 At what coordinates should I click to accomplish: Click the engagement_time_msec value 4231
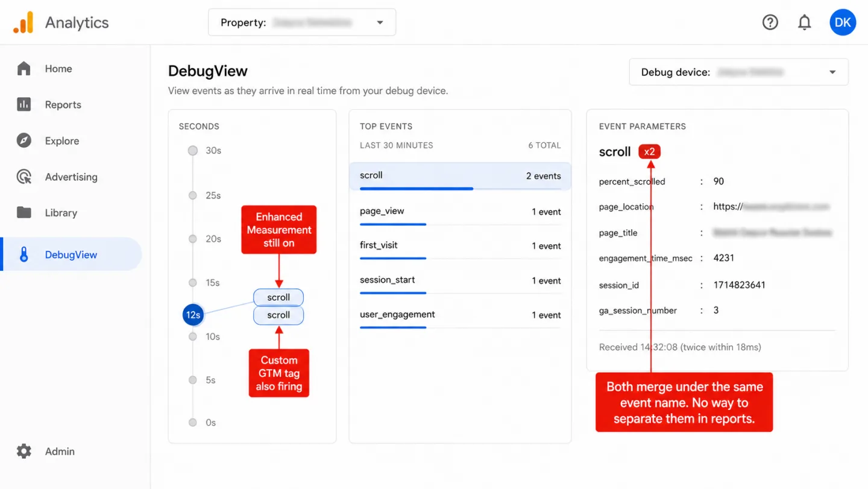coord(724,258)
